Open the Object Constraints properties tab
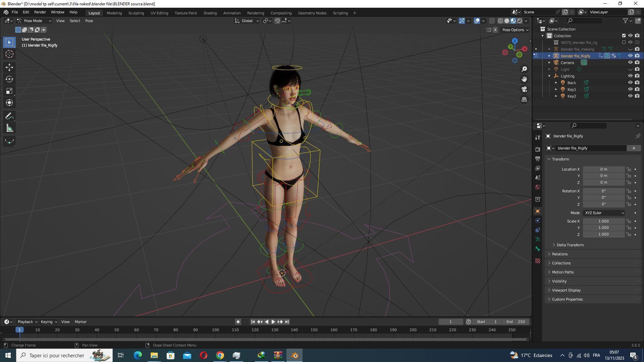This screenshot has height=362, width=644. point(538,230)
